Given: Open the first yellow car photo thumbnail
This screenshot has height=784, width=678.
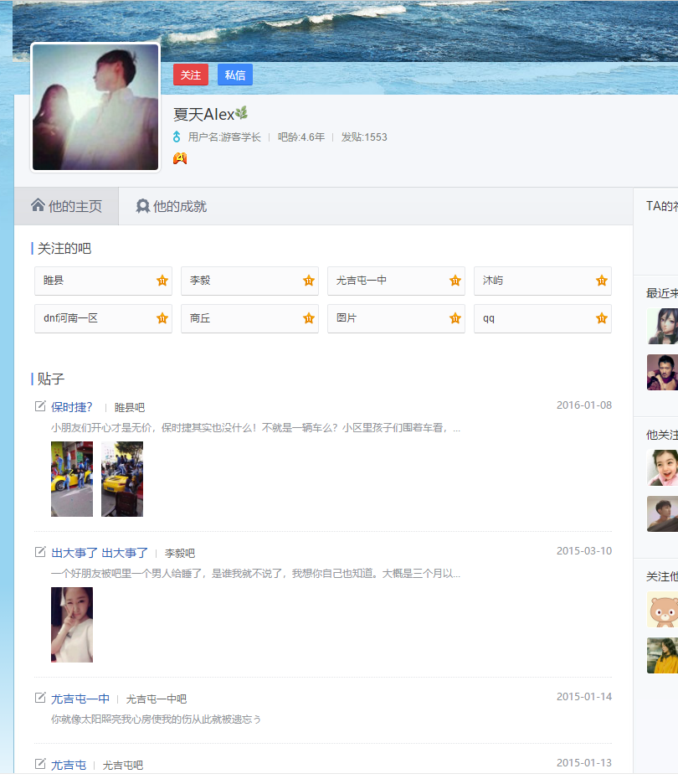Looking at the screenshot, I should click(72, 478).
